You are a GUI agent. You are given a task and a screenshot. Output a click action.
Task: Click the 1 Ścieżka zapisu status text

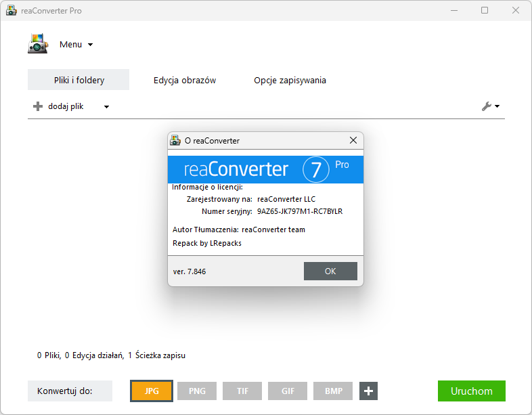click(157, 355)
